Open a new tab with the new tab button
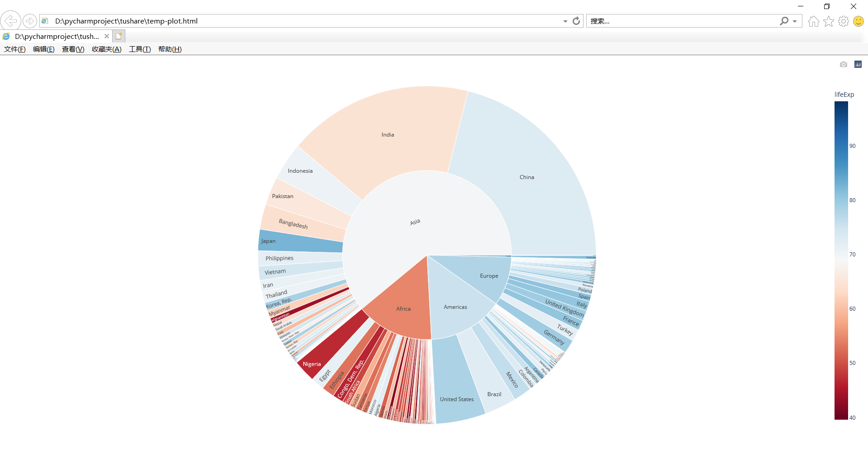The width and height of the screenshot is (868, 464). tap(119, 36)
